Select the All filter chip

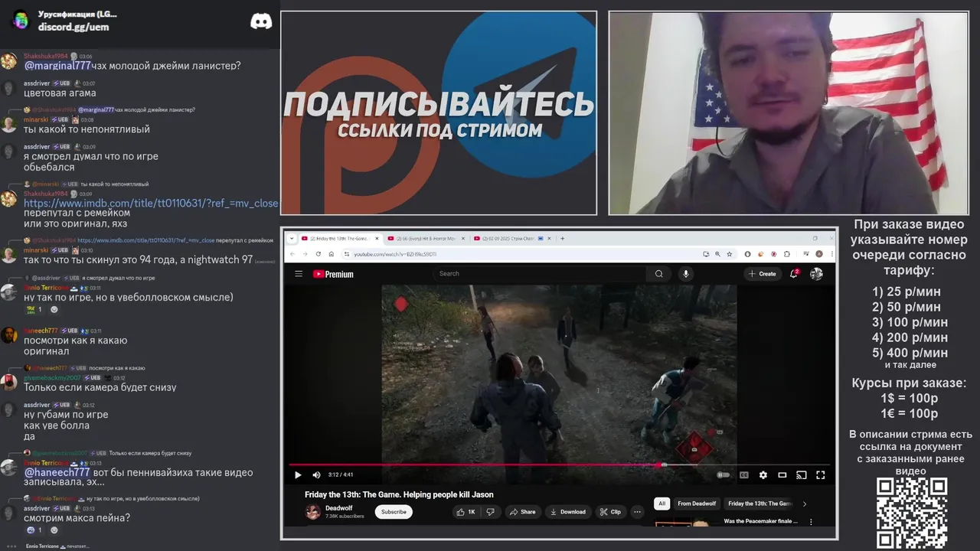tap(662, 504)
